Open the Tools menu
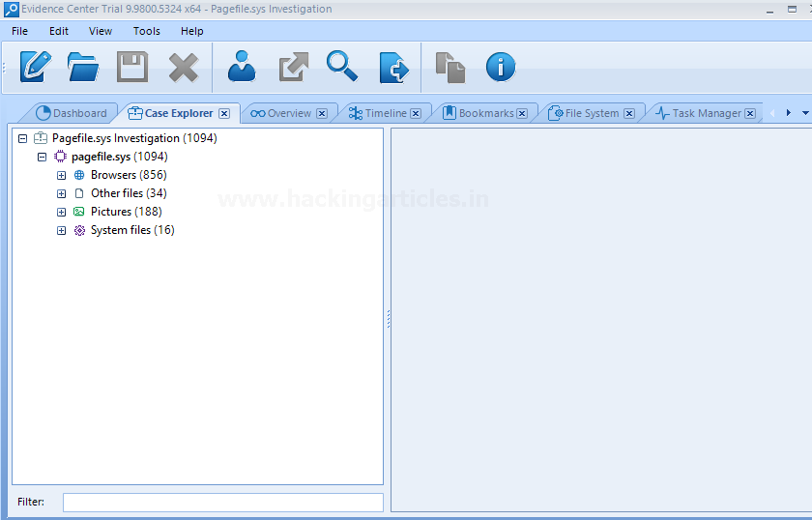The height and width of the screenshot is (520, 812). tap(147, 31)
